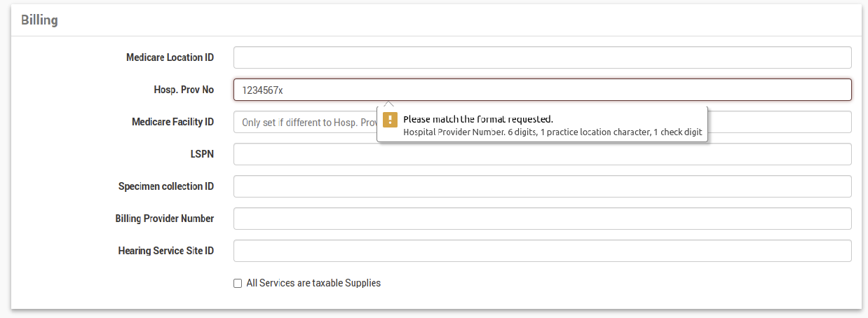Click the 'Billing Provider Number' label

pyautogui.click(x=165, y=219)
